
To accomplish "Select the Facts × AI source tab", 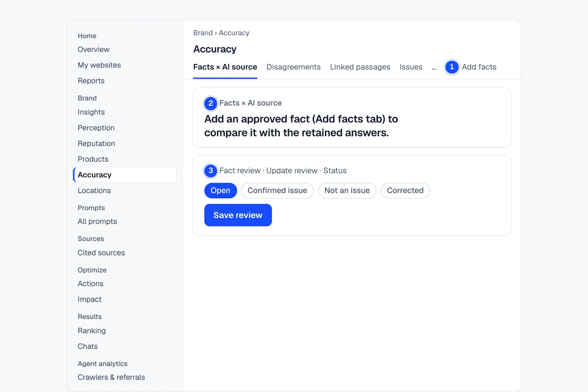I will click(225, 67).
